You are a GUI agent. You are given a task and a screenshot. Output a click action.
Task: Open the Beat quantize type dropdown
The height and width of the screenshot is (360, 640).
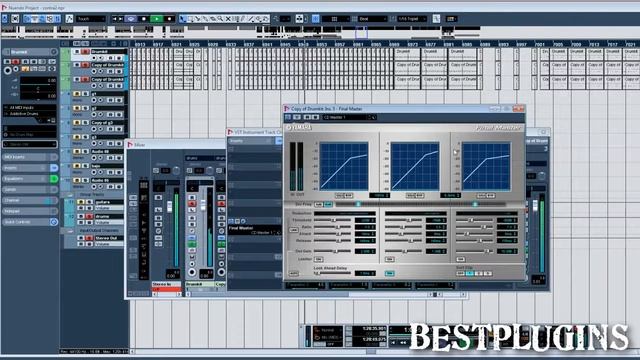pos(372,19)
